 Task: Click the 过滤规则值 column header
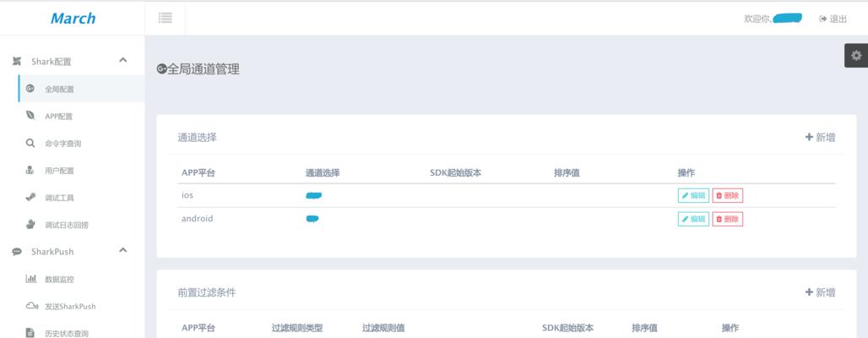point(383,328)
